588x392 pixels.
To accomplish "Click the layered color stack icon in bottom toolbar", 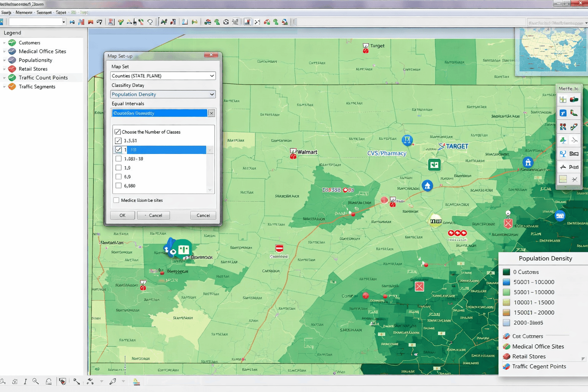I will click(136, 381).
